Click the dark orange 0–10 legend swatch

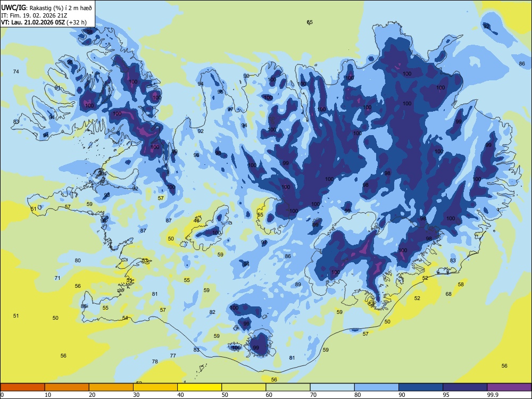click(22, 387)
